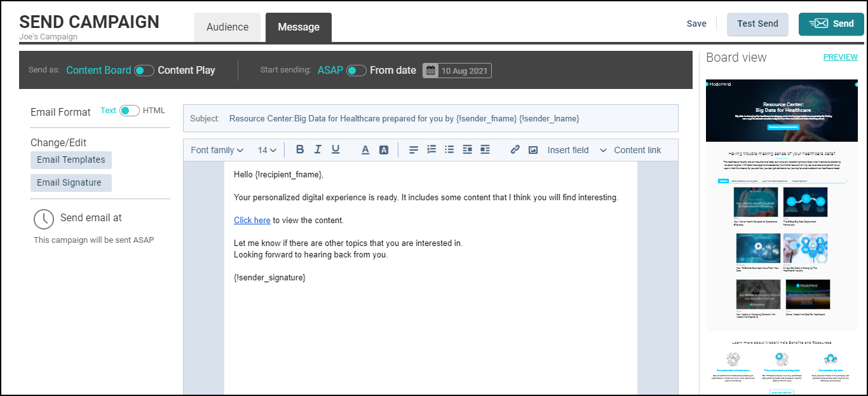Click the insert hyperlink icon

515,150
